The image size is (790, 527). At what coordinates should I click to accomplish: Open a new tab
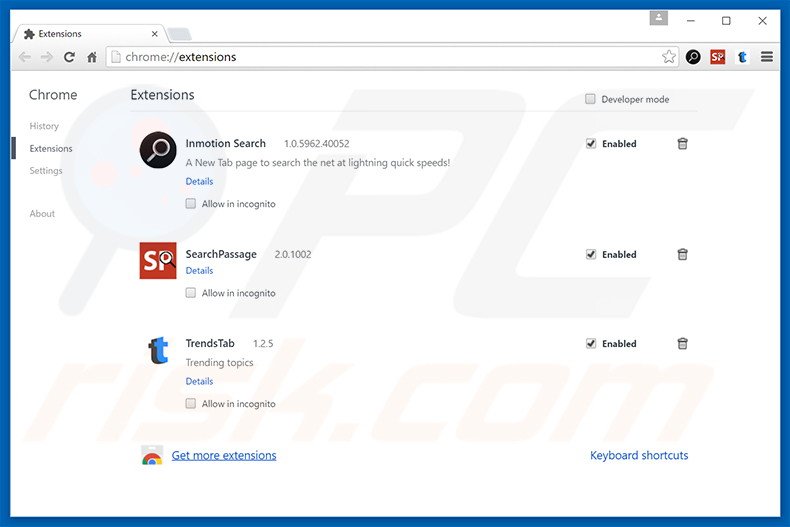pyautogui.click(x=179, y=34)
